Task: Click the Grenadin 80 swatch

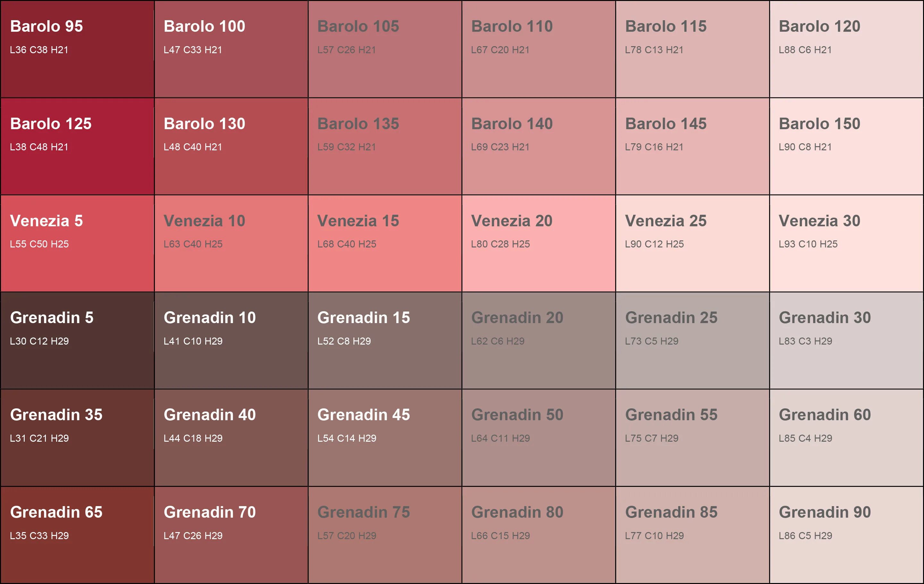Action: tap(539, 535)
